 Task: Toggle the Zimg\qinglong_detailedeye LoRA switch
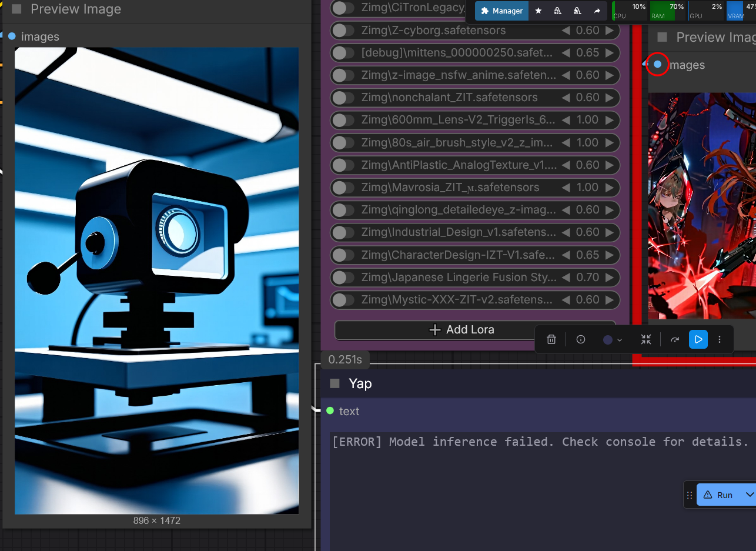[x=343, y=210]
